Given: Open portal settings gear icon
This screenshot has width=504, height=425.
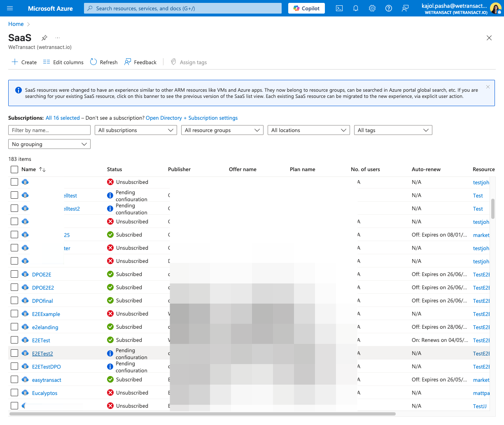Looking at the screenshot, I should pyautogui.click(x=372, y=8).
